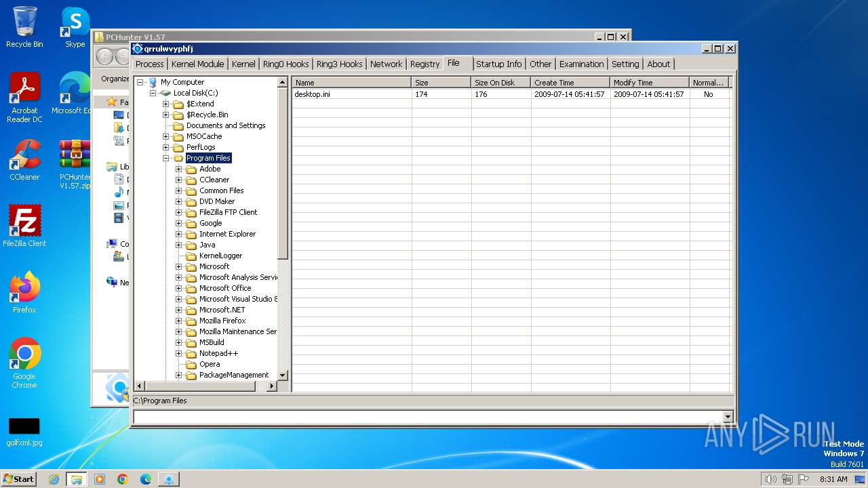
Task: Click the path input field at the bottom
Action: pos(428,417)
